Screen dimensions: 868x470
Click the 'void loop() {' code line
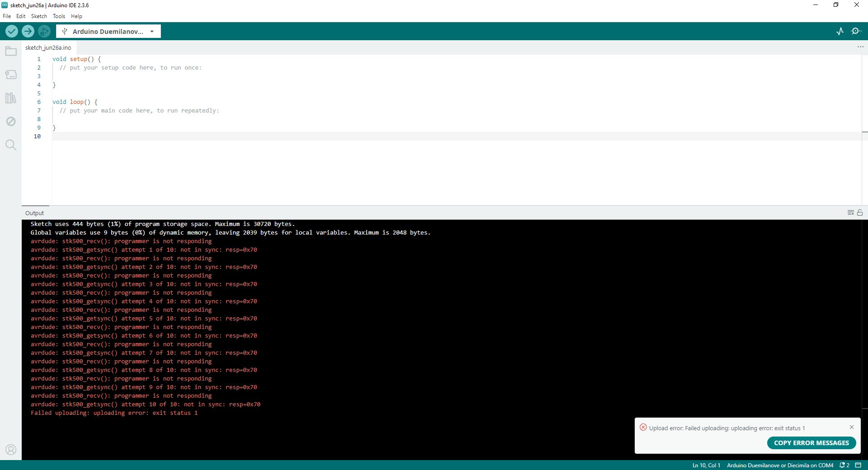(x=75, y=102)
